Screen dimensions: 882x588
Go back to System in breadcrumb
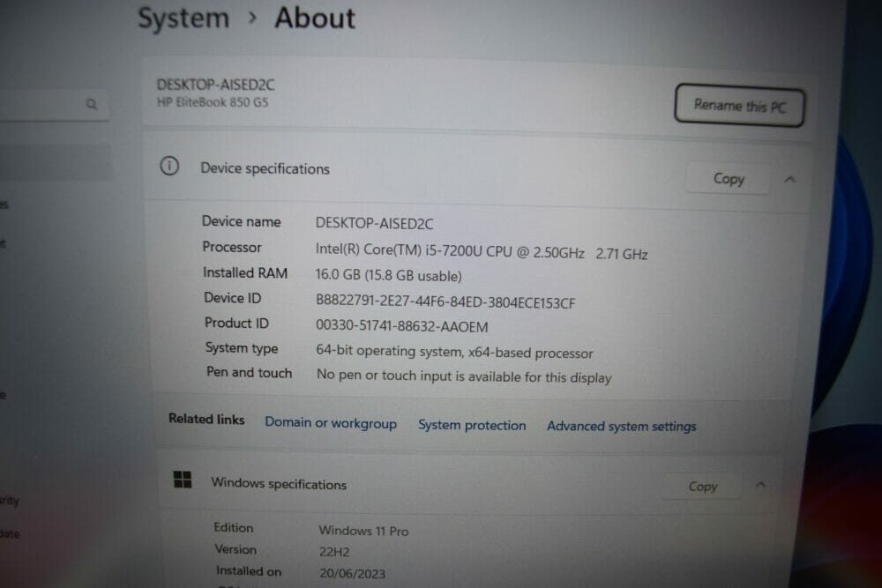coord(183,19)
